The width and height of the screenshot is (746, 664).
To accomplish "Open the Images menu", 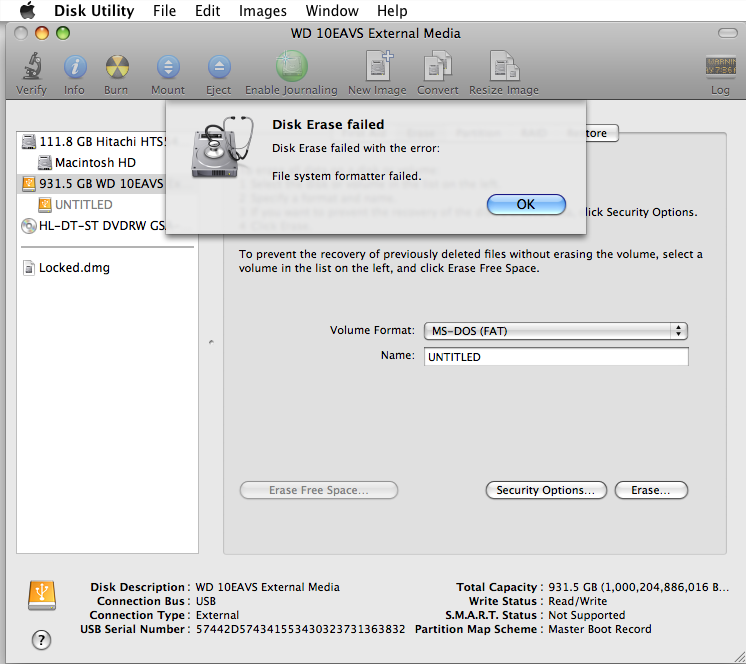I will [x=263, y=10].
